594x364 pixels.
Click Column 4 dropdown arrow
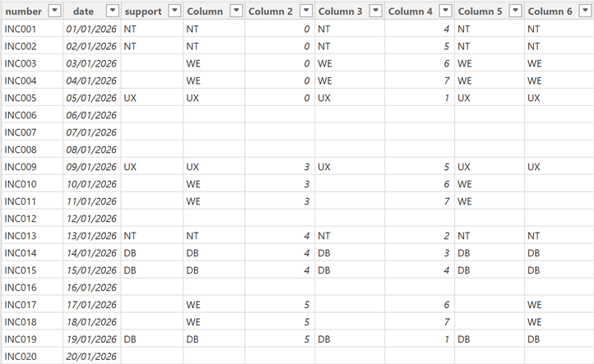[445, 11]
